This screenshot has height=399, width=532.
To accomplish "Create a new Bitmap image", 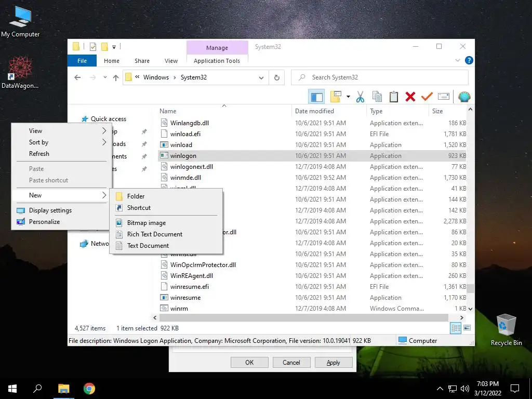I will point(166,223).
